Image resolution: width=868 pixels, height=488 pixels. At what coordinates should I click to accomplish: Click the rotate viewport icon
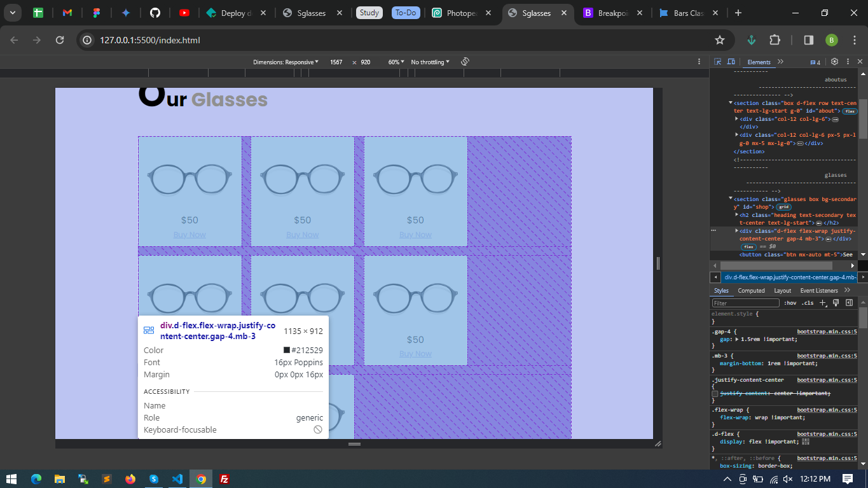[465, 62]
